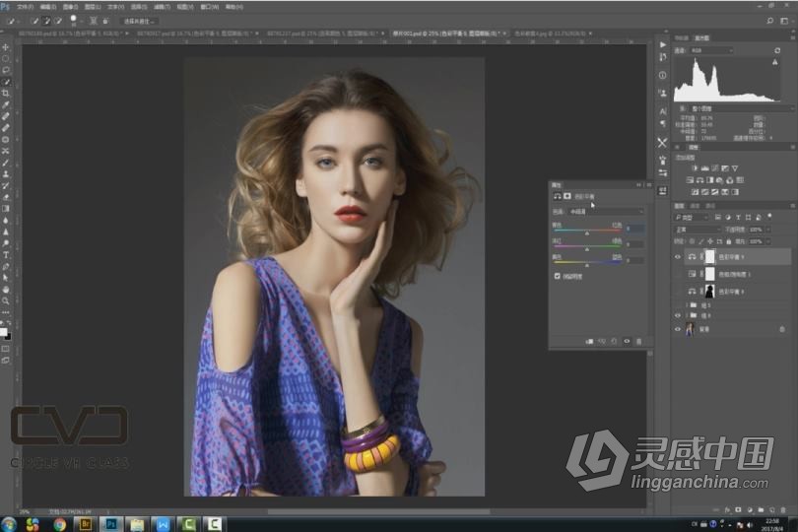
Task: Select the Eyedropper tool
Action: [6, 104]
